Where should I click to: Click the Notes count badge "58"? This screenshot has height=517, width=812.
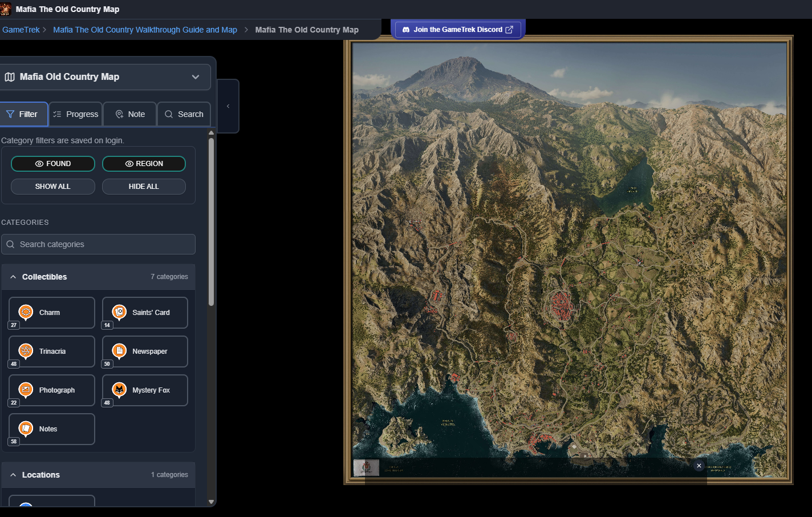[14, 442]
